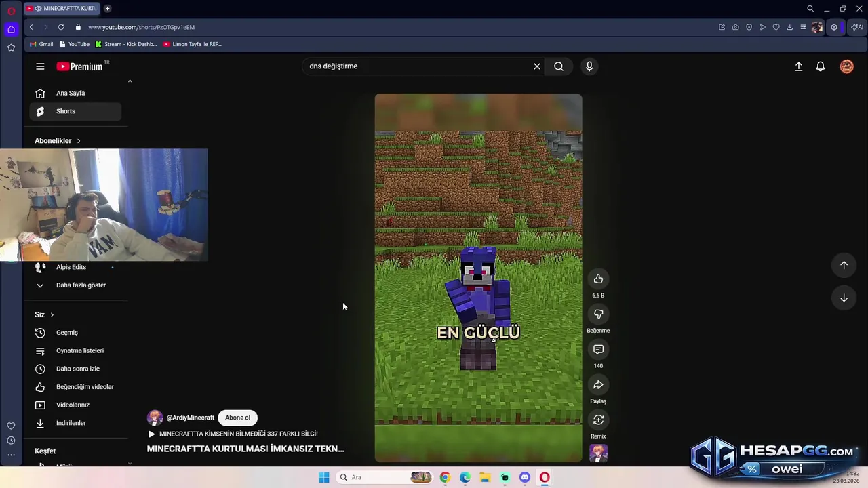Image resolution: width=868 pixels, height=488 pixels.
Task: Go to previous Short with up arrow
Action: (844, 265)
